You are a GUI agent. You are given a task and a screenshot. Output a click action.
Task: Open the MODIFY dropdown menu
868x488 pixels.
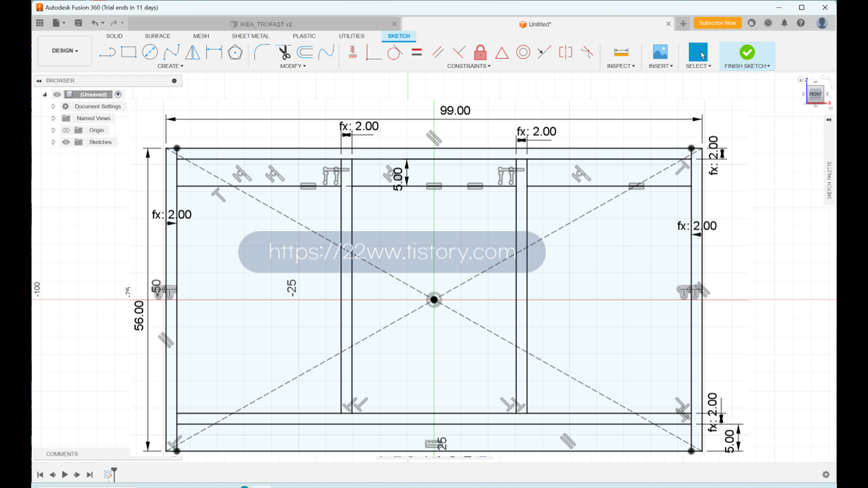pyautogui.click(x=293, y=66)
